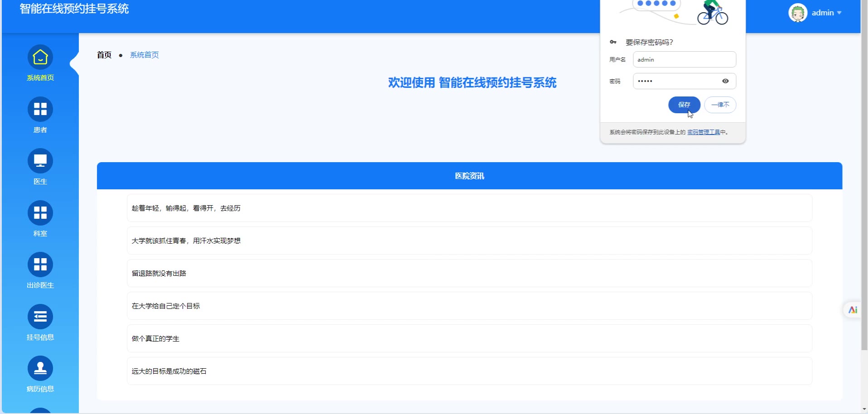Click the 智能在线预约挂号系统 header title
Viewport: 868px width, 414px height.
tap(74, 9)
